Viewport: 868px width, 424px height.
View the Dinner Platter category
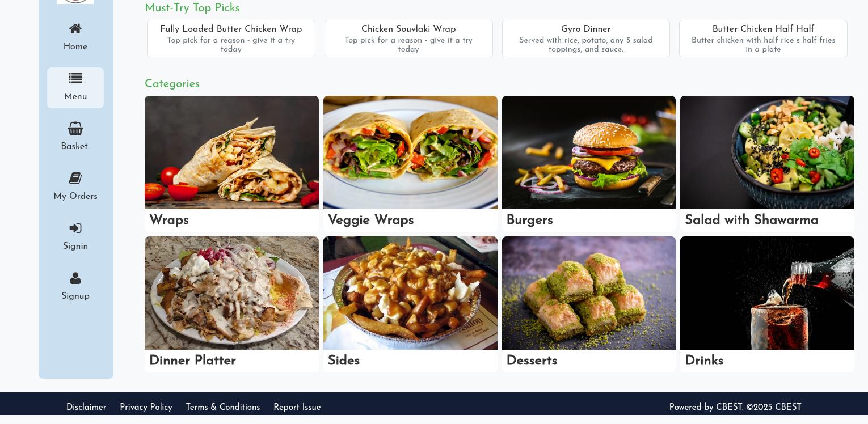point(231,304)
